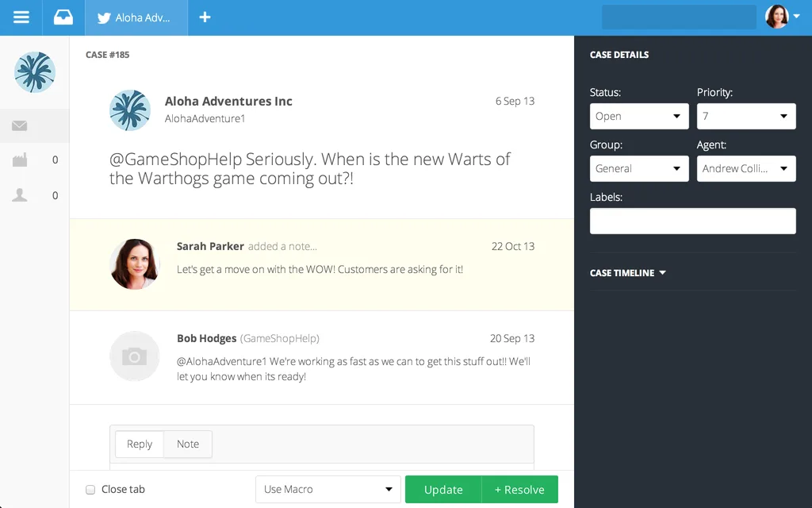The image size is (812, 508).
Task: Click the Labels input field
Action: (693, 221)
